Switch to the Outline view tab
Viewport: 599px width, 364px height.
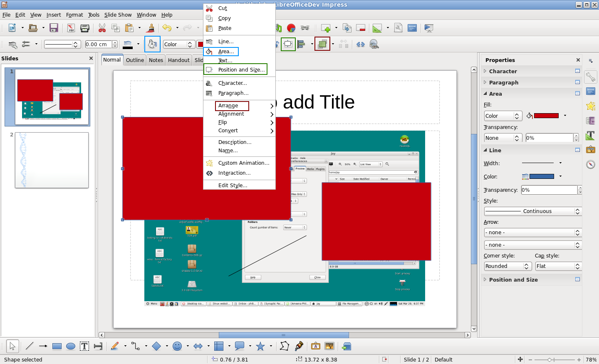[135, 60]
